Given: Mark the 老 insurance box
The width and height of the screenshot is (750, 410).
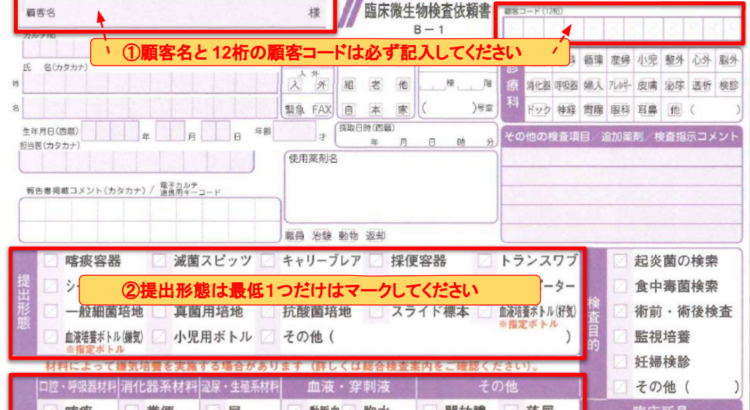Looking at the screenshot, I should [x=376, y=85].
